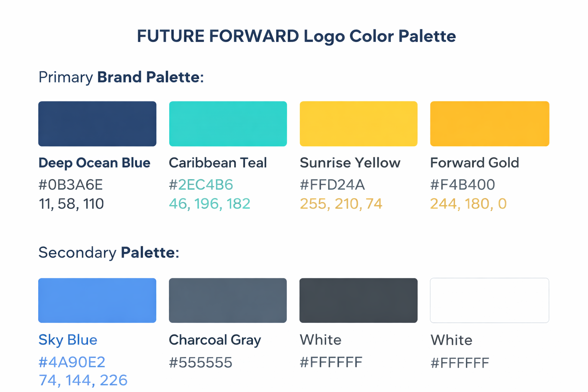Viewport: 588px width, 392px height.
Task: Select the Sky Blue color swatch
Action: coord(97,301)
